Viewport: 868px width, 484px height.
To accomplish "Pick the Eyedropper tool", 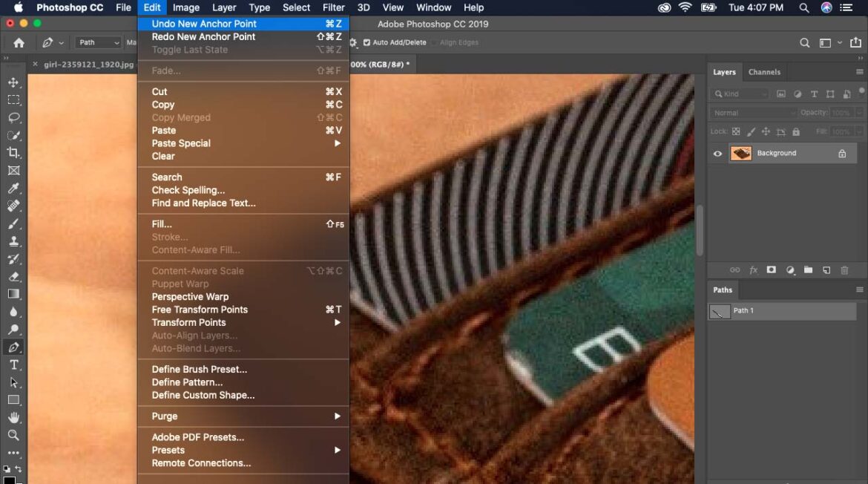I will coord(13,189).
